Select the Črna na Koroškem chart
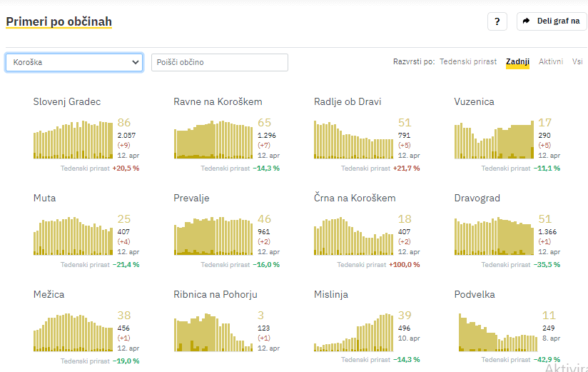Viewport: 588px width, 372px height. pyautogui.click(x=353, y=236)
